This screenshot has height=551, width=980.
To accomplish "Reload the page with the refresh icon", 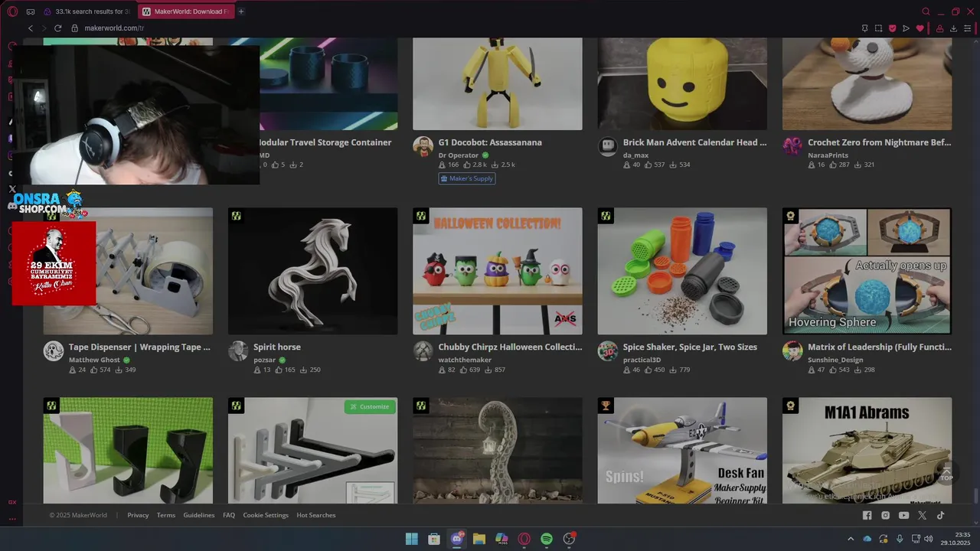I will click(x=57, y=28).
